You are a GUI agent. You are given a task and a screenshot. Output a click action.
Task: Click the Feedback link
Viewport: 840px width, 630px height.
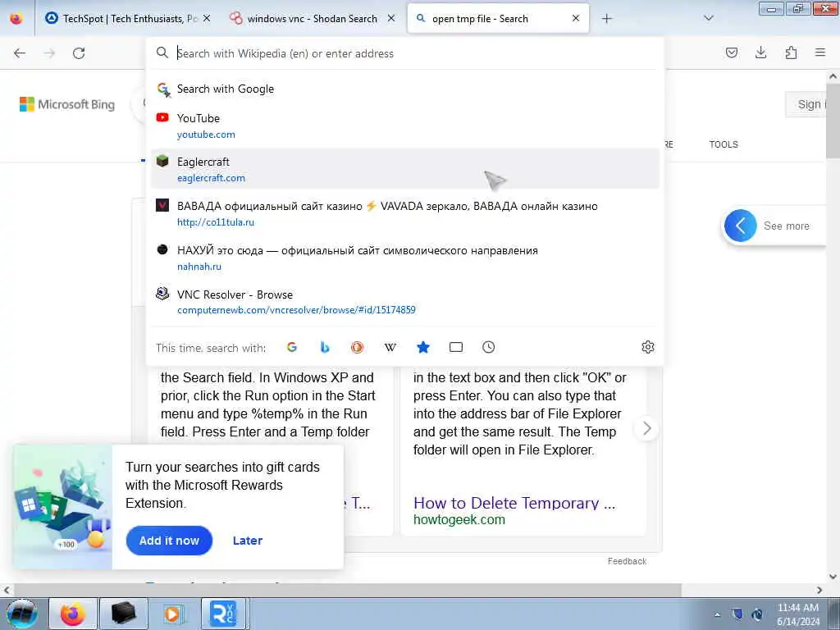click(x=627, y=561)
